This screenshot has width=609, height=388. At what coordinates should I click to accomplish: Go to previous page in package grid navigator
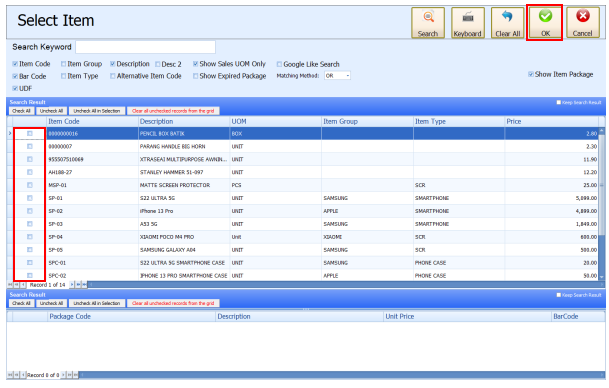(x=16, y=375)
